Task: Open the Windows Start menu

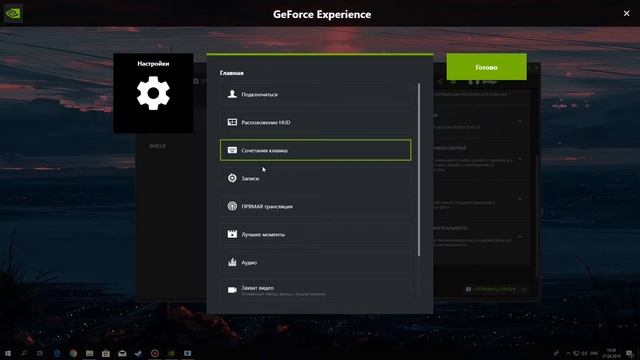Action: click(x=8, y=353)
